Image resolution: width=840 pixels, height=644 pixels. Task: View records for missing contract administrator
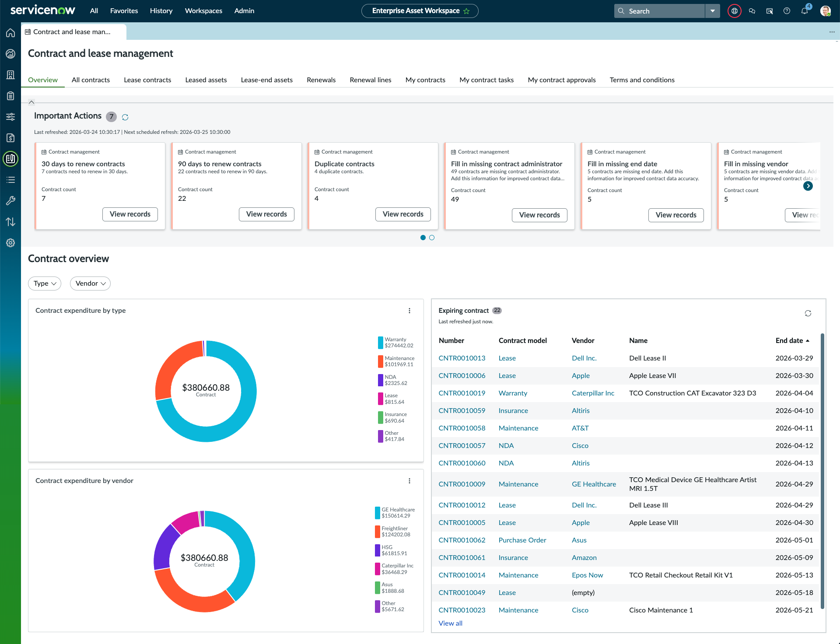click(x=539, y=215)
